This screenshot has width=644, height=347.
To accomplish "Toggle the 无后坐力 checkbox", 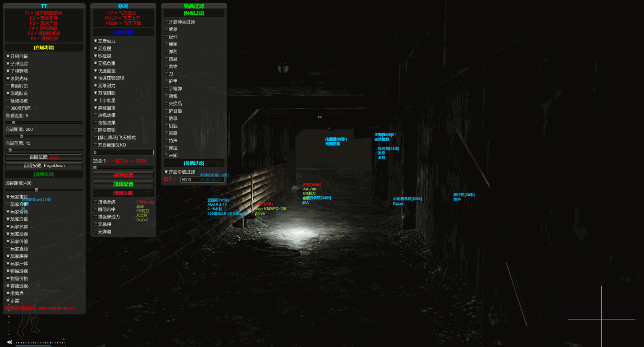I will pyautogui.click(x=95, y=41).
